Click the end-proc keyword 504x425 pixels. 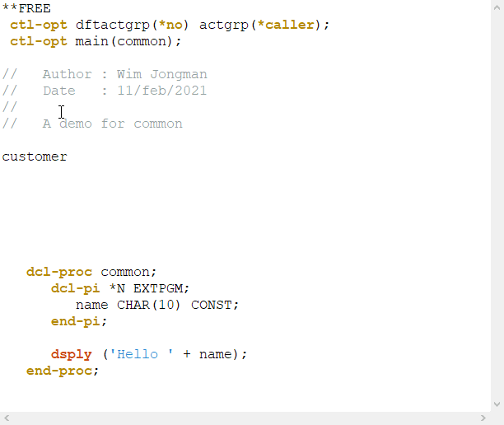[59, 371]
